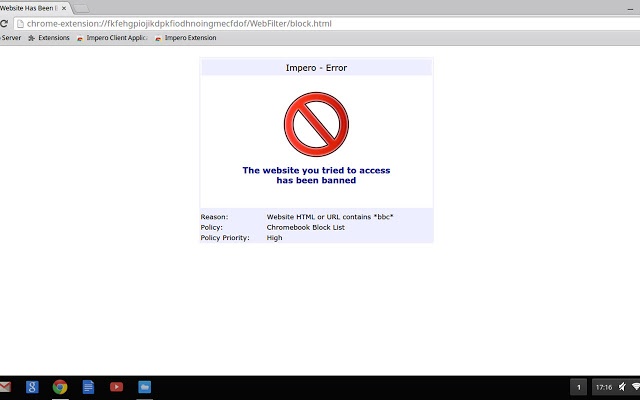
Task: Click the page icon in address bar
Action: (20, 24)
